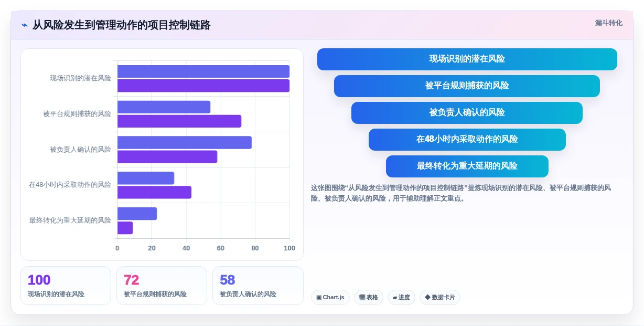Click chart axis label 最终转化为重大延期的风险
Screen dimensions: 644x326
pyautogui.click(x=70, y=220)
